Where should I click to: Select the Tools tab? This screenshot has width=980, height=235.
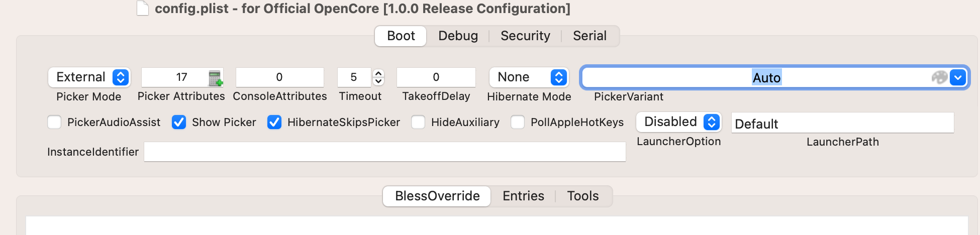point(582,196)
